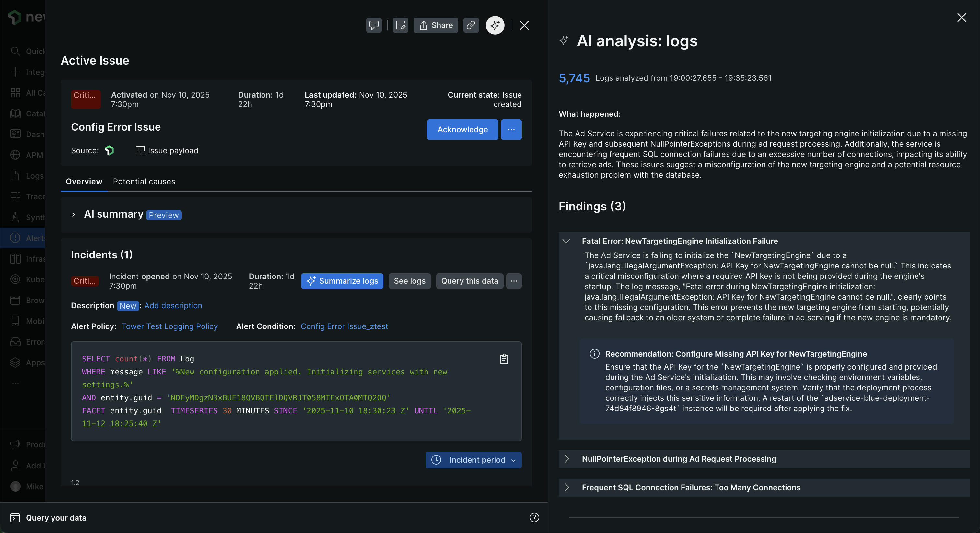
Task: Open the Tower Test Logging Policy link
Action: 170,326
